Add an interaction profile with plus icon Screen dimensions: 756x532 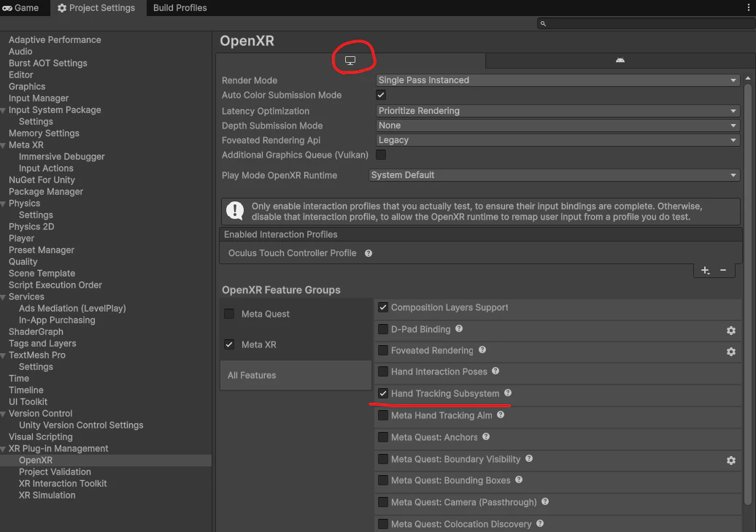[705, 271]
